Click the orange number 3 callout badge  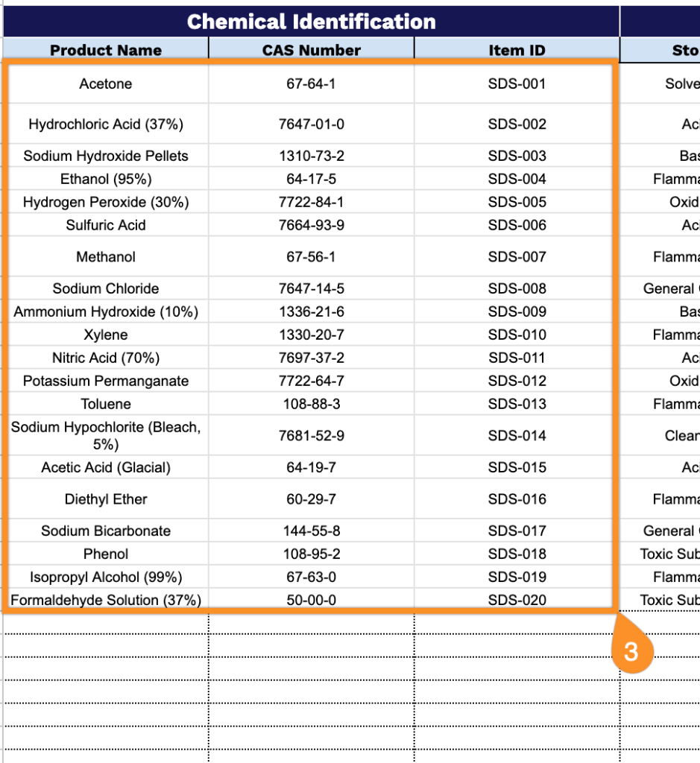click(x=631, y=652)
